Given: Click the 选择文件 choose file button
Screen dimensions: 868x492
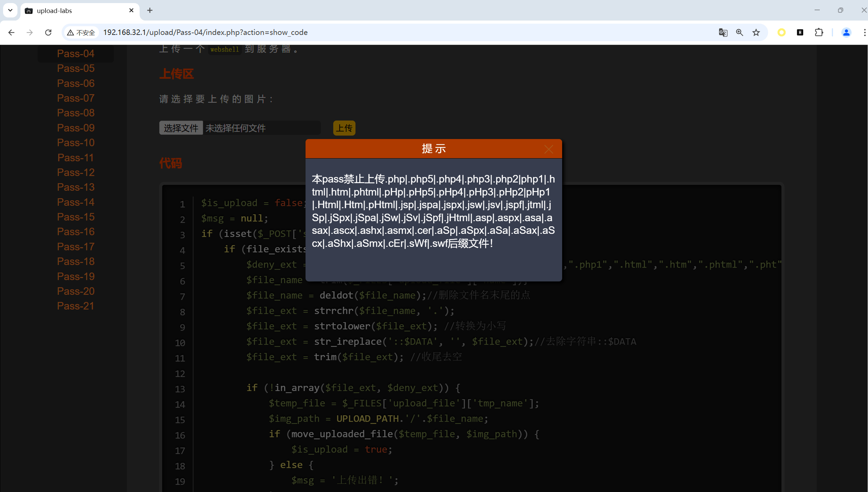Looking at the screenshot, I should [181, 128].
